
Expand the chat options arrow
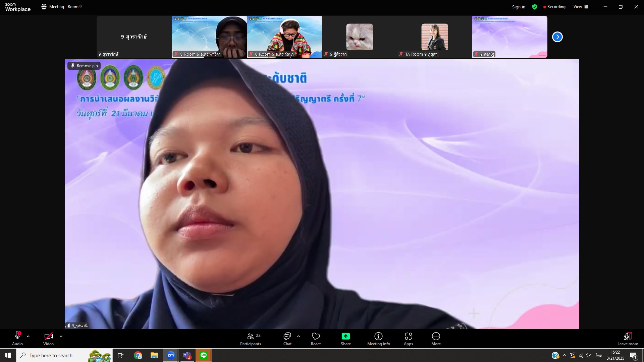tap(299, 336)
